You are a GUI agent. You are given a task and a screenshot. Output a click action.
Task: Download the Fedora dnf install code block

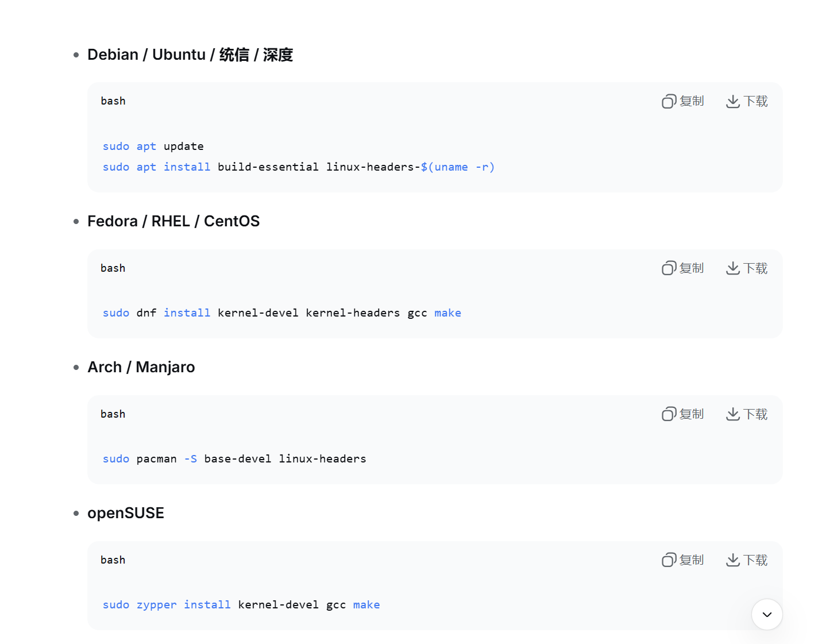pos(747,268)
